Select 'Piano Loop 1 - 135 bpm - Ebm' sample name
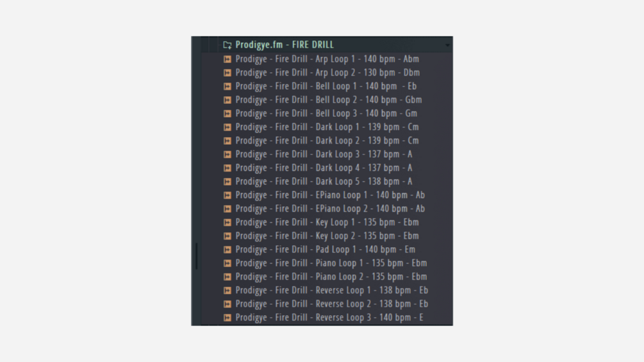 click(331, 263)
